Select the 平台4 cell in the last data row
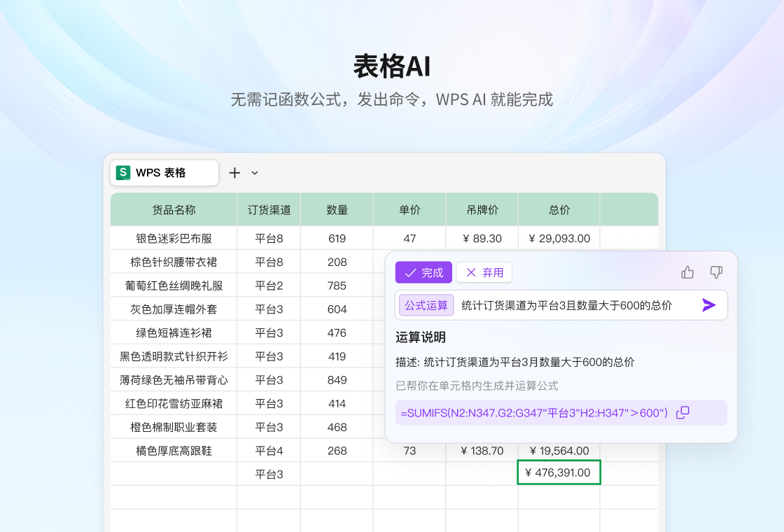 268,450
